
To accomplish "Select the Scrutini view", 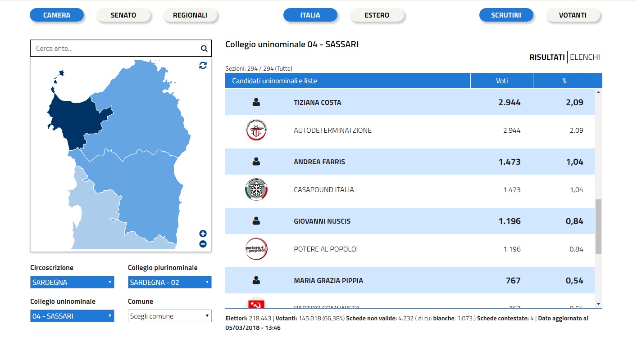I will (x=506, y=15).
